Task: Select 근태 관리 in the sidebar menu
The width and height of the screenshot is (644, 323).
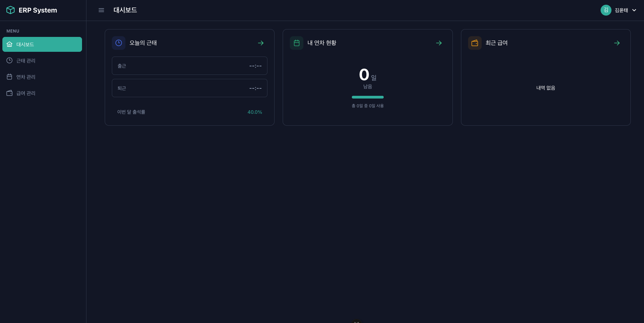Action: point(26,61)
